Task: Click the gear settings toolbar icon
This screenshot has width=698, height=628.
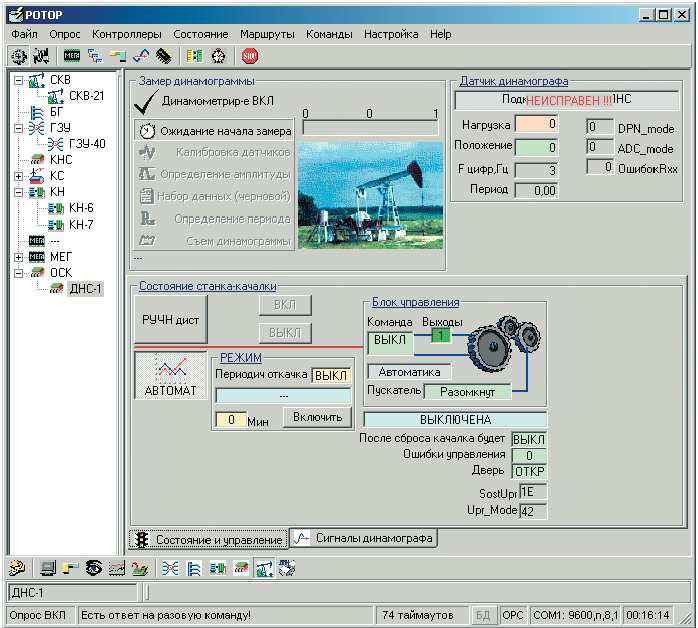Action: (19, 56)
